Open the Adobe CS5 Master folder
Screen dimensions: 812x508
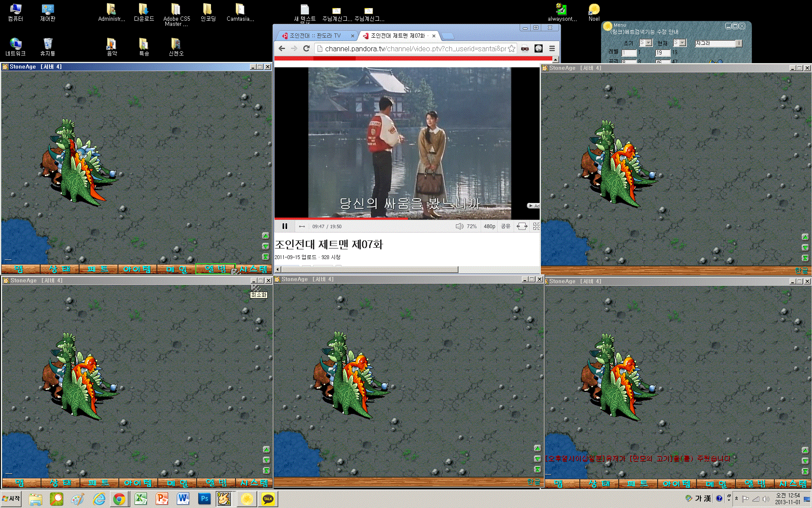point(176,15)
